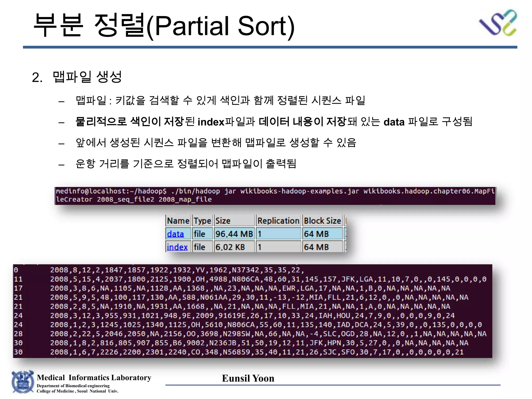Click bullet starting '앞에서 생성된 시퀀스'
532x399 pixels.
(216, 142)
